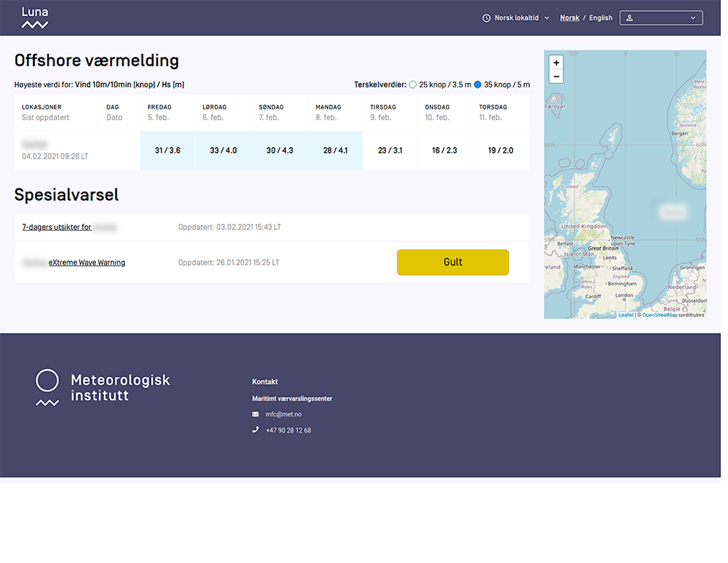Open the OpenStreetMap attribution link
The width and height of the screenshot is (728, 563).
(659, 315)
